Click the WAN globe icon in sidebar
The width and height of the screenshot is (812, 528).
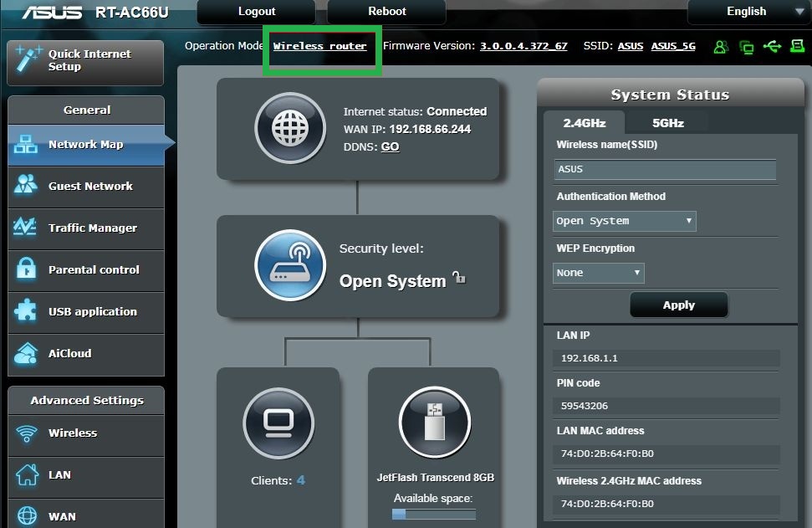click(x=27, y=516)
